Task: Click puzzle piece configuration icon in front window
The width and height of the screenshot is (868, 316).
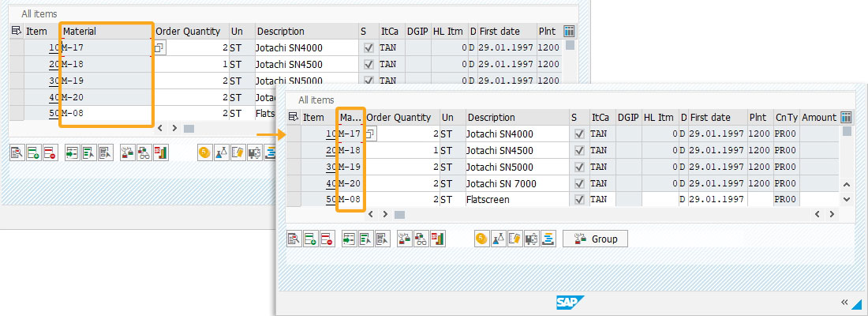Action: click(532, 239)
